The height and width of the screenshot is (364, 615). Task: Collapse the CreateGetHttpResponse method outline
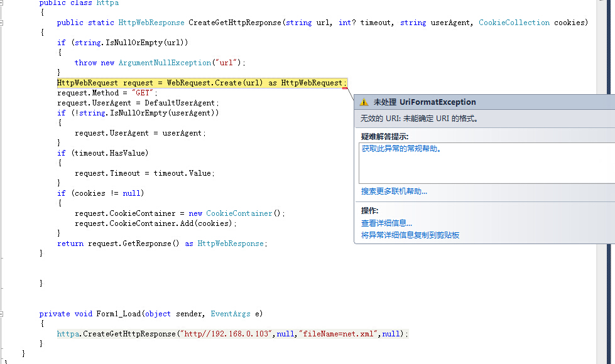click(1, 23)
